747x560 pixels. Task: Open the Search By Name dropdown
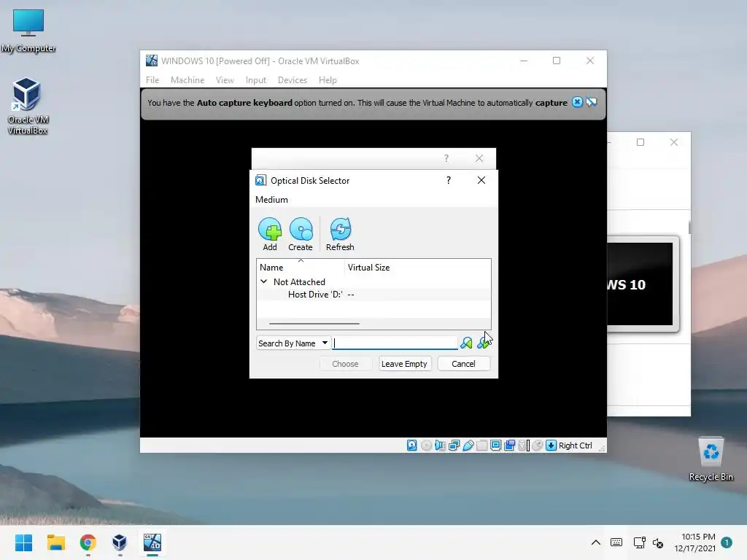(293, 343)
